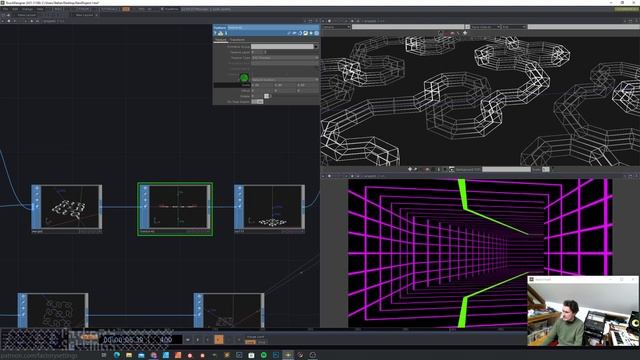Open the dropdown beside the green cursor circle

pos(285,80)
